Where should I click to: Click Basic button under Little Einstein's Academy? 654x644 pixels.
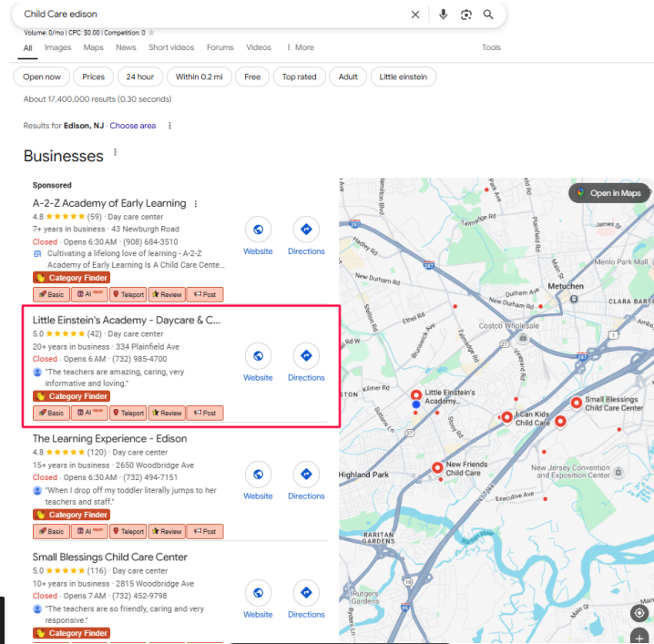point(51,413)
